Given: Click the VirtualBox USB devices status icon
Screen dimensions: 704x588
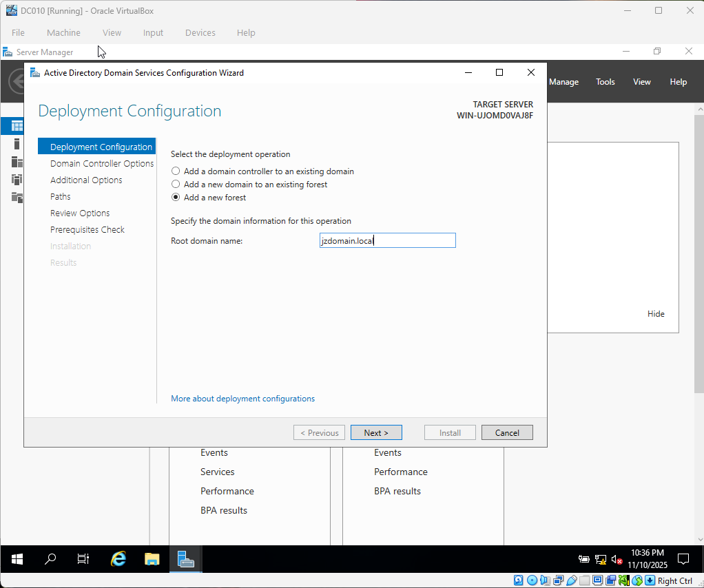Looking at the screenshot, I should coord(570,580).
